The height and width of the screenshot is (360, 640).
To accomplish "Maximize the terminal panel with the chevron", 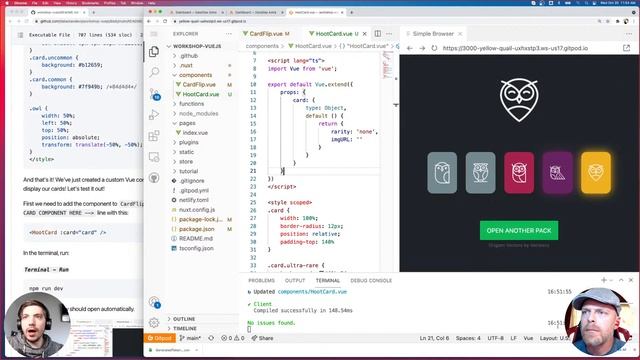I will point(621,280).
